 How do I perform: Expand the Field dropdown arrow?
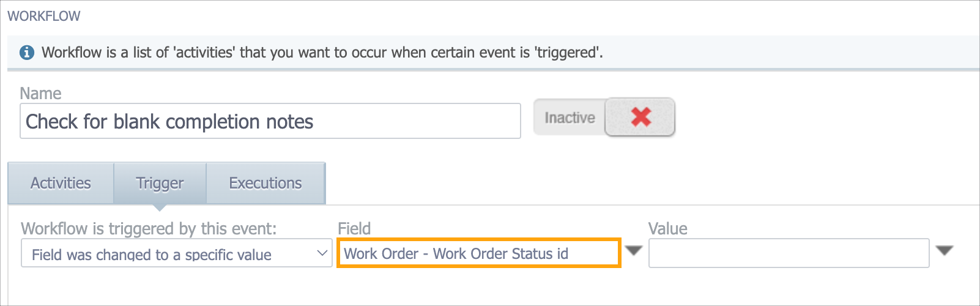633,251
